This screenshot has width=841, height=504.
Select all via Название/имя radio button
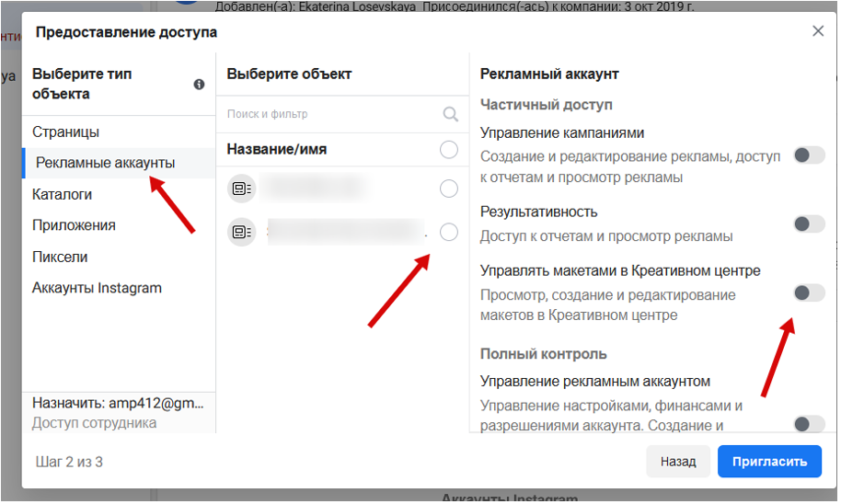coord(449,150)
